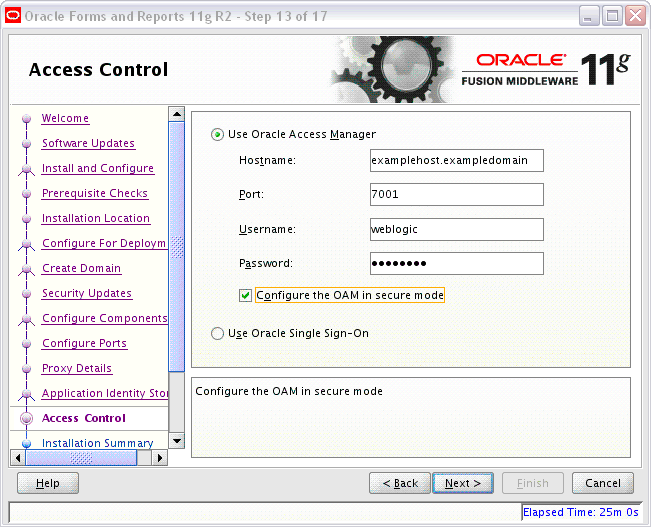Click the Install and Configure step node icon
651x527 pixels.
point(27,169)
